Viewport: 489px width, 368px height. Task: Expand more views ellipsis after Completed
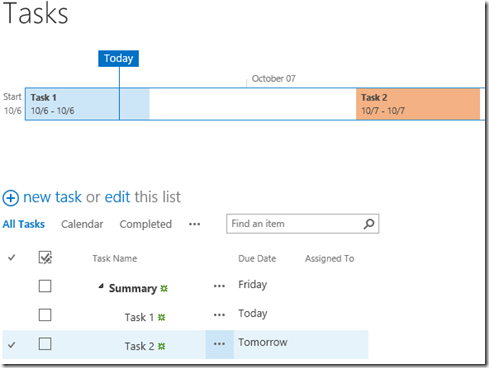[x=194, y=224]
